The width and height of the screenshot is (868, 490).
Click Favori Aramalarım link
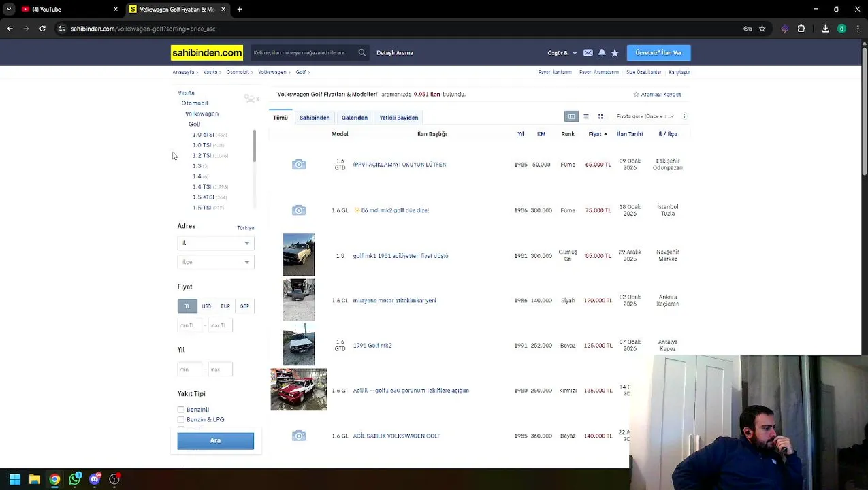pos(599,72)
